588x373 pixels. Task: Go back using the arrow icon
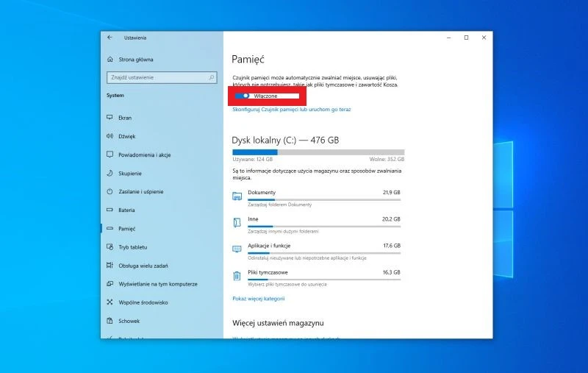pyautogui.click(x=110, y=38)
